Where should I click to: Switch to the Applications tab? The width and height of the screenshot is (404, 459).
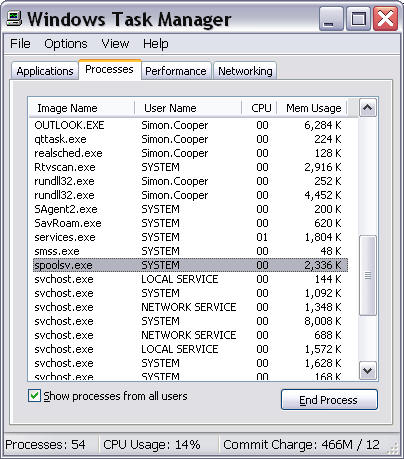click(45, 71)
